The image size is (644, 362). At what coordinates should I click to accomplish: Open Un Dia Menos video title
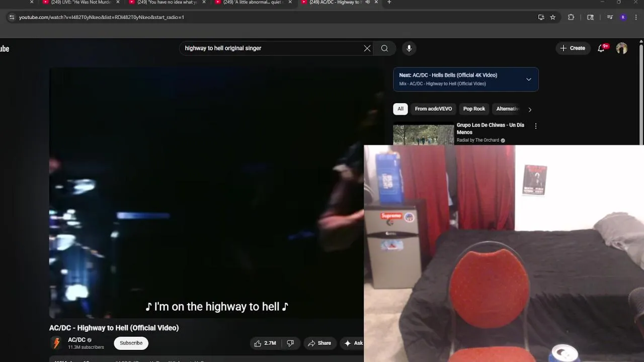coord(490,129)
